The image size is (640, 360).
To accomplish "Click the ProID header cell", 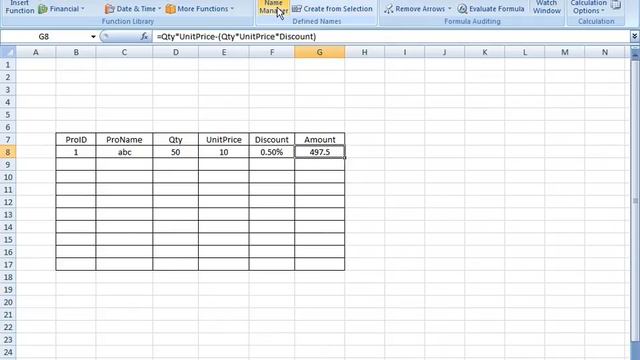I will [x=76, y=140].
